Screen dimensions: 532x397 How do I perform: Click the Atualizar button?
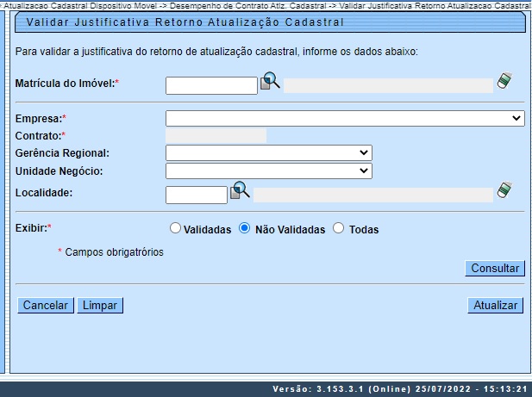(x=496, y=306)
